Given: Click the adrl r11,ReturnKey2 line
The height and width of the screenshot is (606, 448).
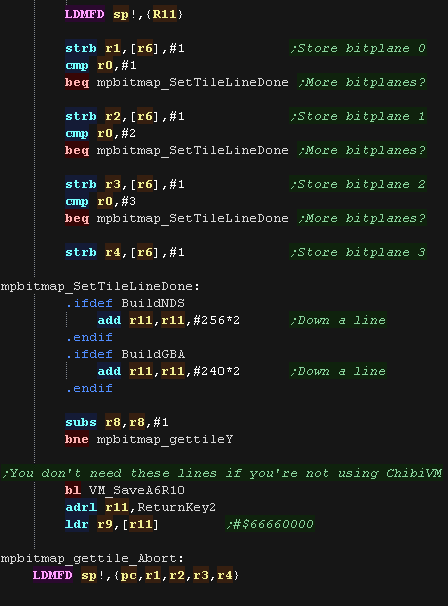Looking at the screenshot, I should tap(140, 507).
